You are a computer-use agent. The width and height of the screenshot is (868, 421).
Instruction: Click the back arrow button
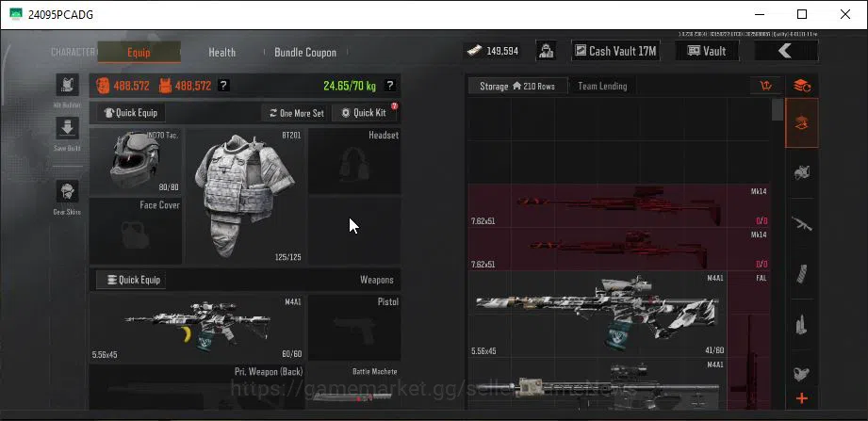coord(786,51)
